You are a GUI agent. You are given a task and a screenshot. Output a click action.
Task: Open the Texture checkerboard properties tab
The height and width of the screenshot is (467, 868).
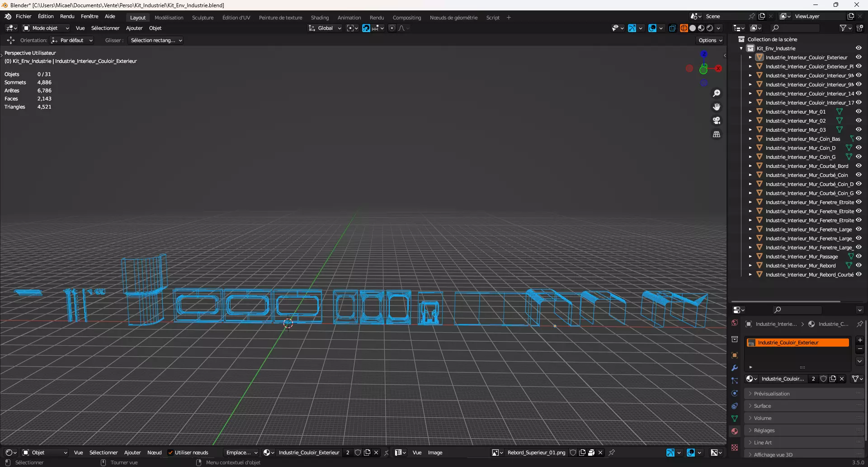click(735, 448)
